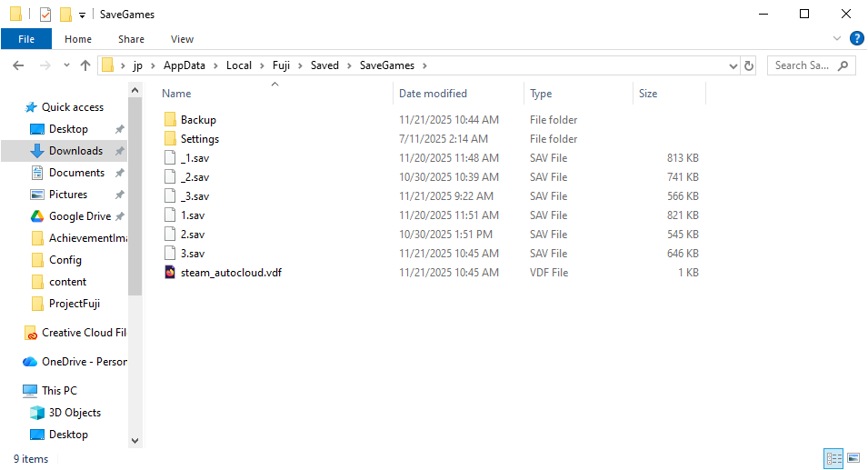868x470 pixels.
Task: Open the File menu
Action: point(26,39)
